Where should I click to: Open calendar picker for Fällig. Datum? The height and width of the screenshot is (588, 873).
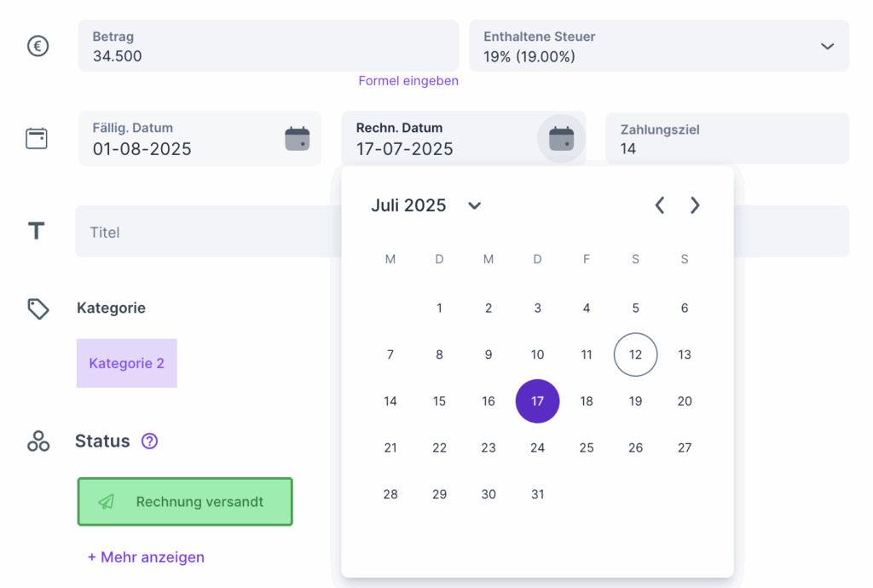pyautogui.click(x=298, y=139)
